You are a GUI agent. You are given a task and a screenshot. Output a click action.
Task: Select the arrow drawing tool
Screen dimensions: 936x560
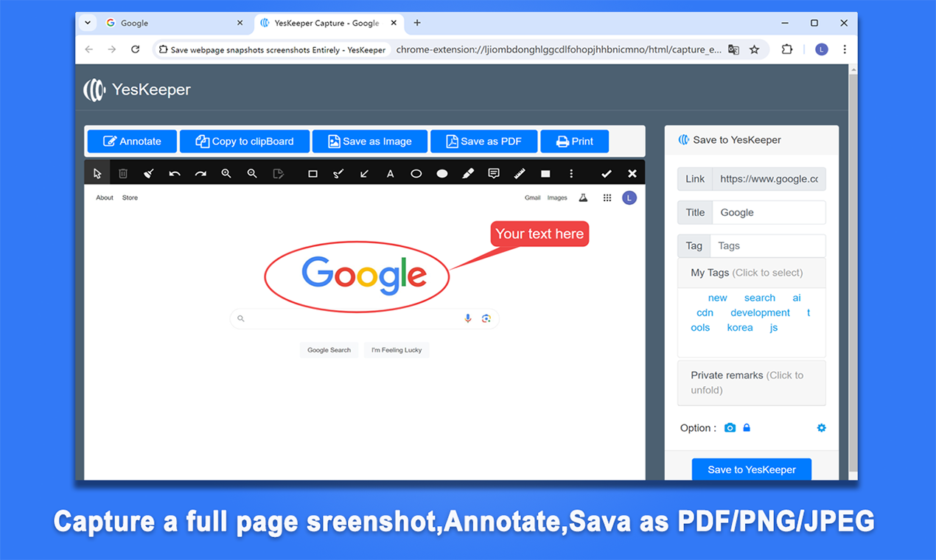pos(364,174)
